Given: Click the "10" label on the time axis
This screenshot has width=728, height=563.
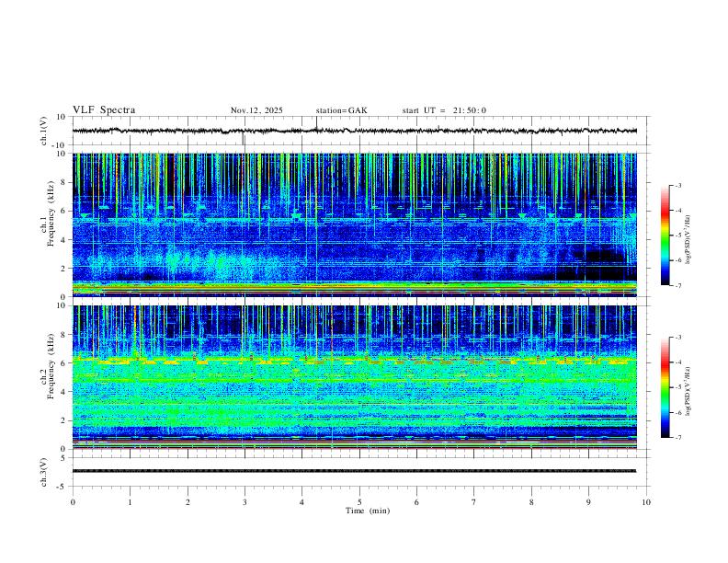Looking at the screenshot, I should [x=646, y=502].
